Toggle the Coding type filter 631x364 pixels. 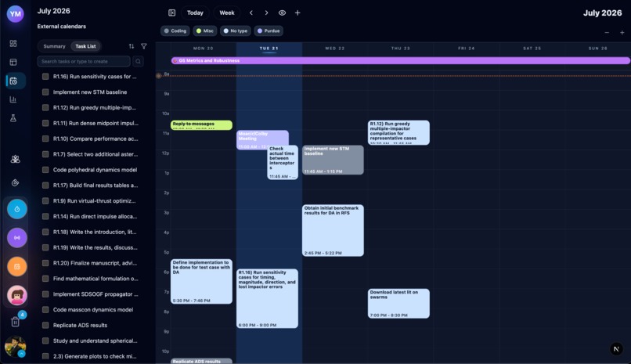175,31
